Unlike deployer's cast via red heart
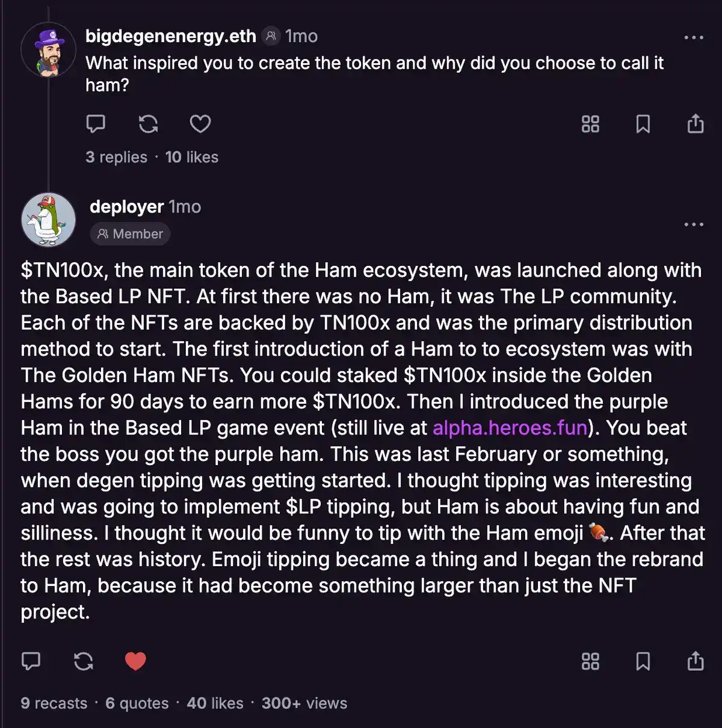The image size is (722, 728). coord(135,661)
